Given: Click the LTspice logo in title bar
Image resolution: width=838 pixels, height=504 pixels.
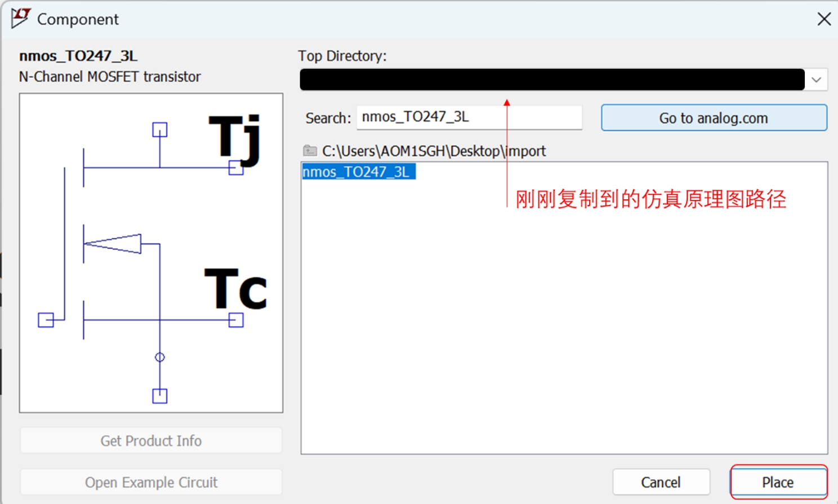Looking at the screenshot, I should 21,18.
